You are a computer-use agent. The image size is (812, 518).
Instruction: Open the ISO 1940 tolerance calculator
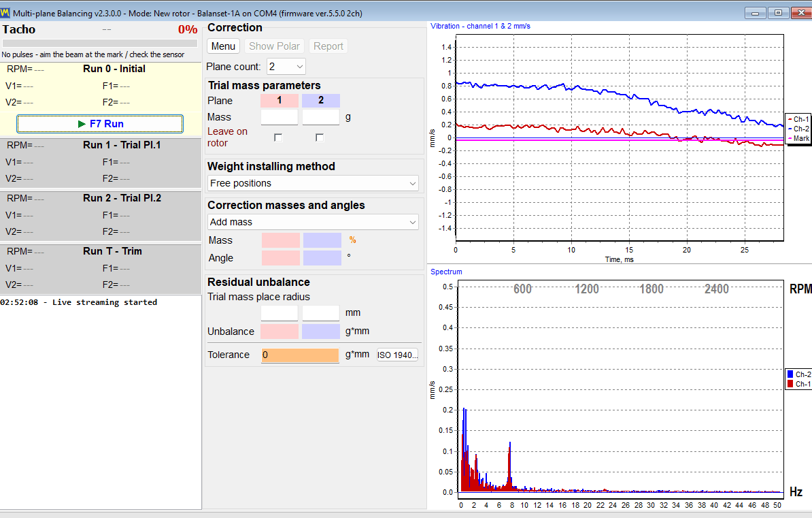397,355
